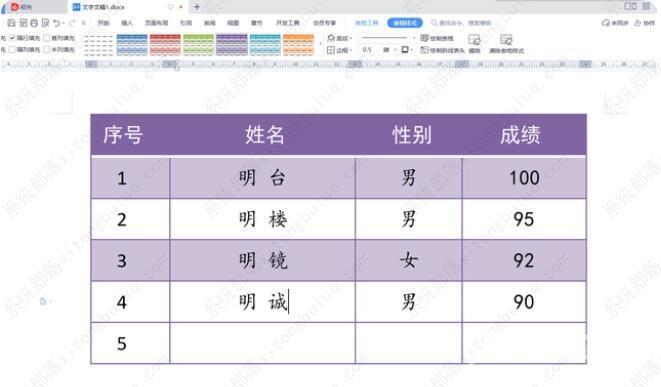This screenshot has width=661, height=387.
Task: Open the undo history dropdown arrow
Action: coord(63,23)
